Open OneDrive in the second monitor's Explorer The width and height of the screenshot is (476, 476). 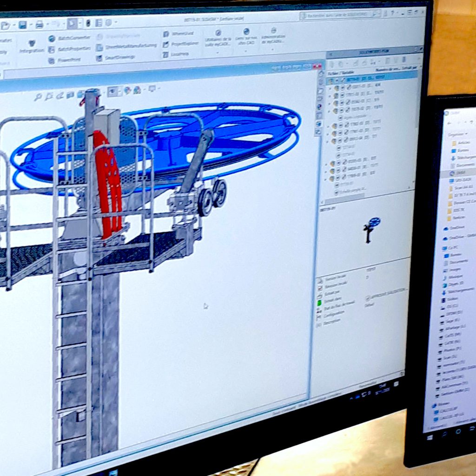454,228
